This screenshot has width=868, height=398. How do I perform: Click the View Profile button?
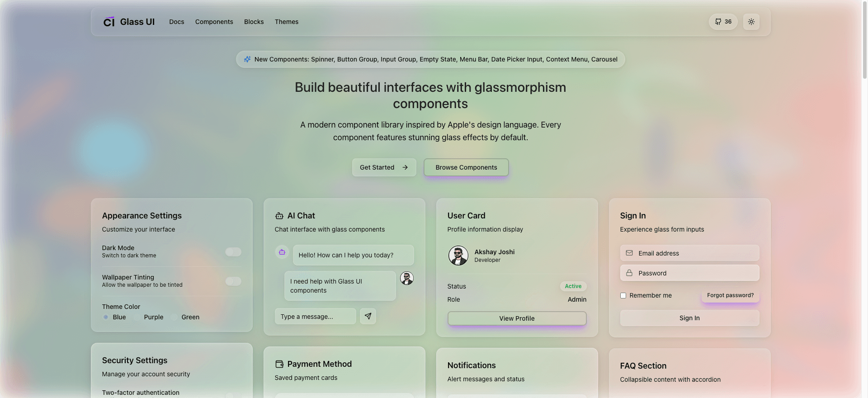coord(517,318)
